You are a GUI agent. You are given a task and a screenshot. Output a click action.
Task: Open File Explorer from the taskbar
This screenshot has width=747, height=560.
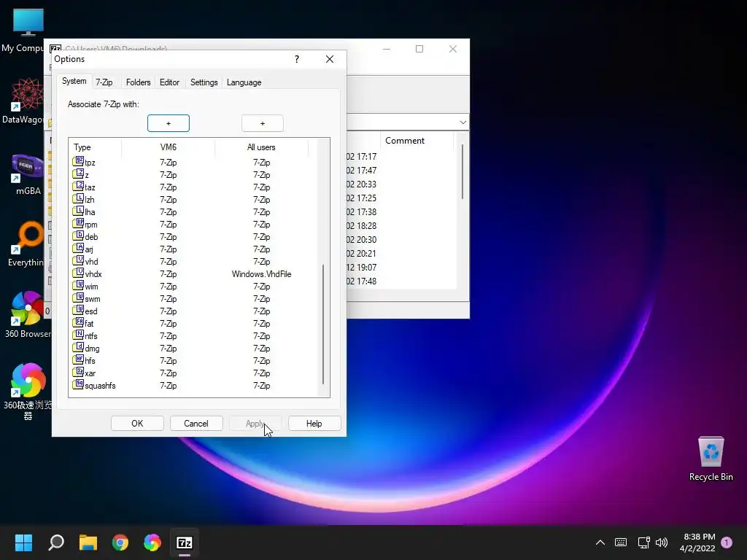(x=88, y=542)
